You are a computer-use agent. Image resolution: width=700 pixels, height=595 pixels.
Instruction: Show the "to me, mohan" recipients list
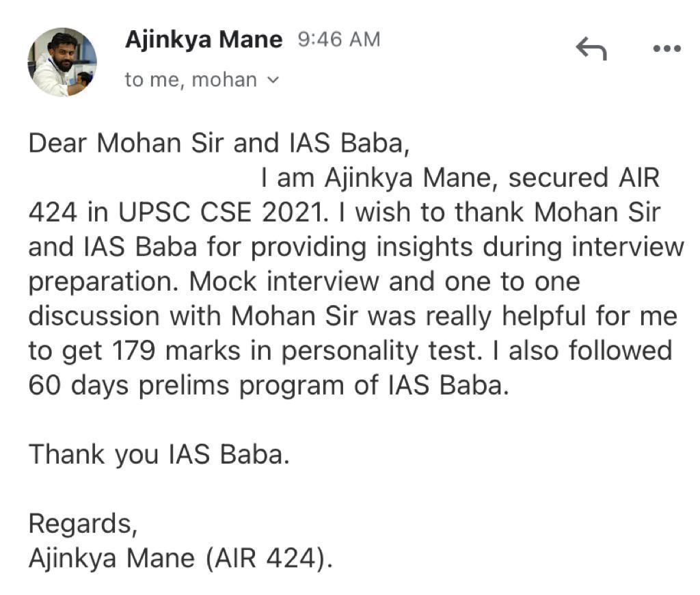(x=191, y=80)
